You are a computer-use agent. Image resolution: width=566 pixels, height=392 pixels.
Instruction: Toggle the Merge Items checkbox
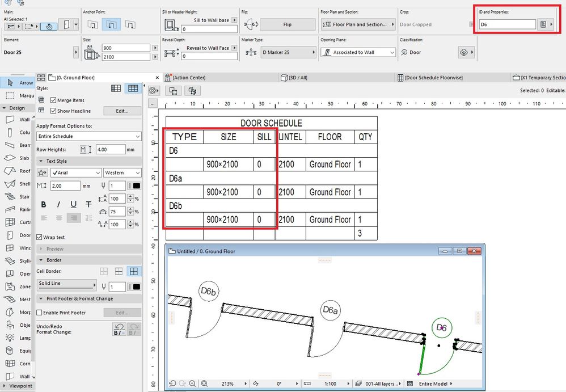53,100
